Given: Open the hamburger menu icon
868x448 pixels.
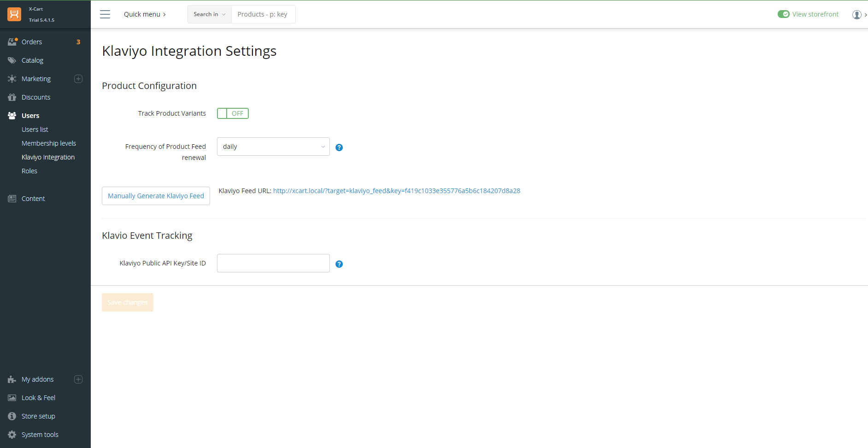Looking at the screenshot, I should point(105,14).
